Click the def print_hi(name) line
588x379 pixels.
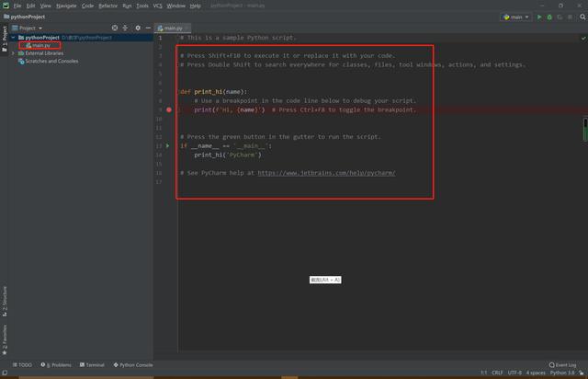[x=213, y=92]
